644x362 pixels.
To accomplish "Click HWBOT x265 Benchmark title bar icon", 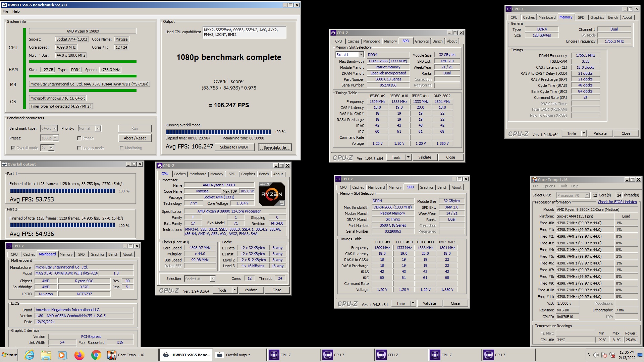I will coord(4,5).
